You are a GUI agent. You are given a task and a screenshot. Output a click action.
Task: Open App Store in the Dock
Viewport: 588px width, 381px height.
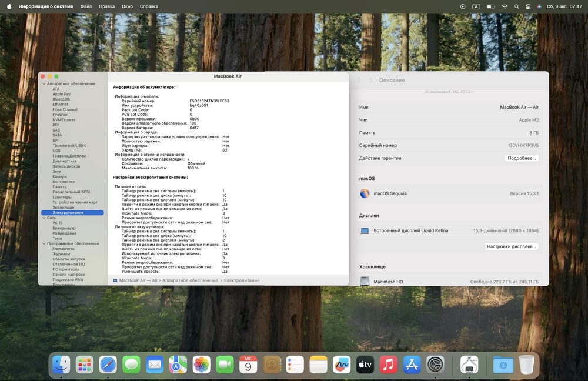tap(412, 365)
